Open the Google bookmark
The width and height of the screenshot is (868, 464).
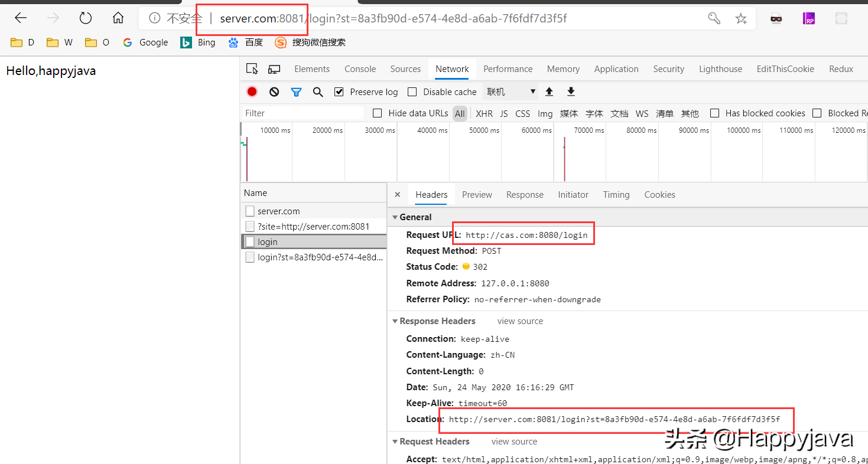point(145,43)
